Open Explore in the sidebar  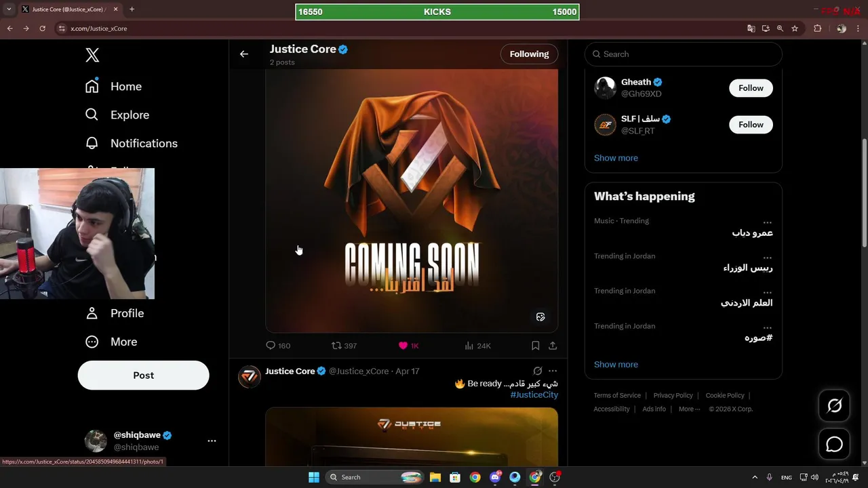117,115
